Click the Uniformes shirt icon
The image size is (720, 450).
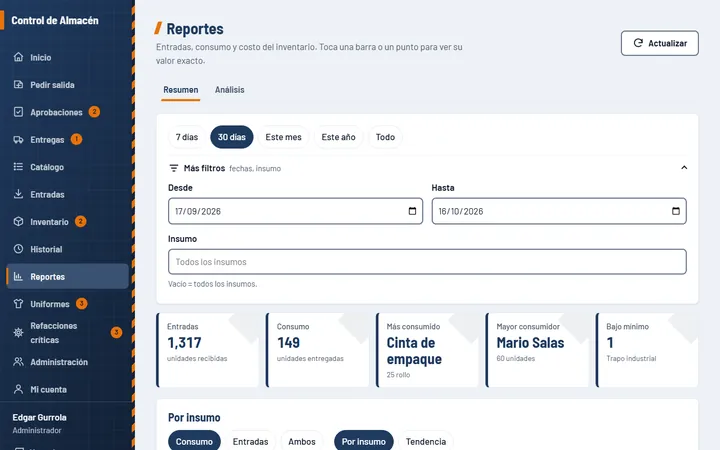[18, 304]
